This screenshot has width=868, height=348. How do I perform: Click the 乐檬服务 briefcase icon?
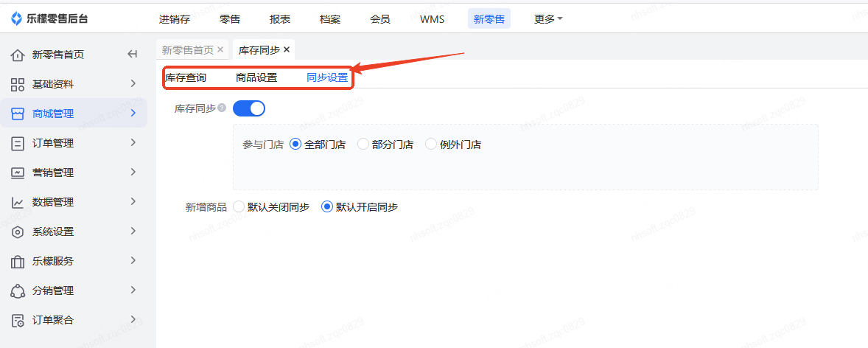18,262
